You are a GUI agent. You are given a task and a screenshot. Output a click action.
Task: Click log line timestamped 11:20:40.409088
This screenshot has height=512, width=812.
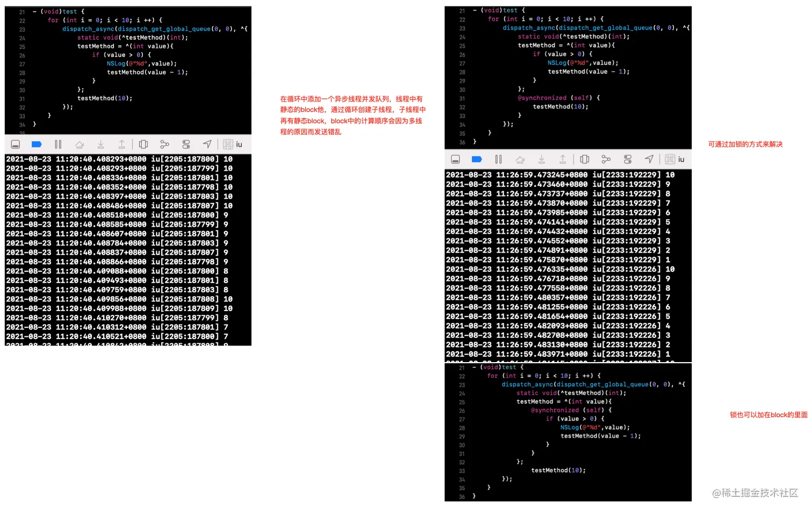point(117,271)
